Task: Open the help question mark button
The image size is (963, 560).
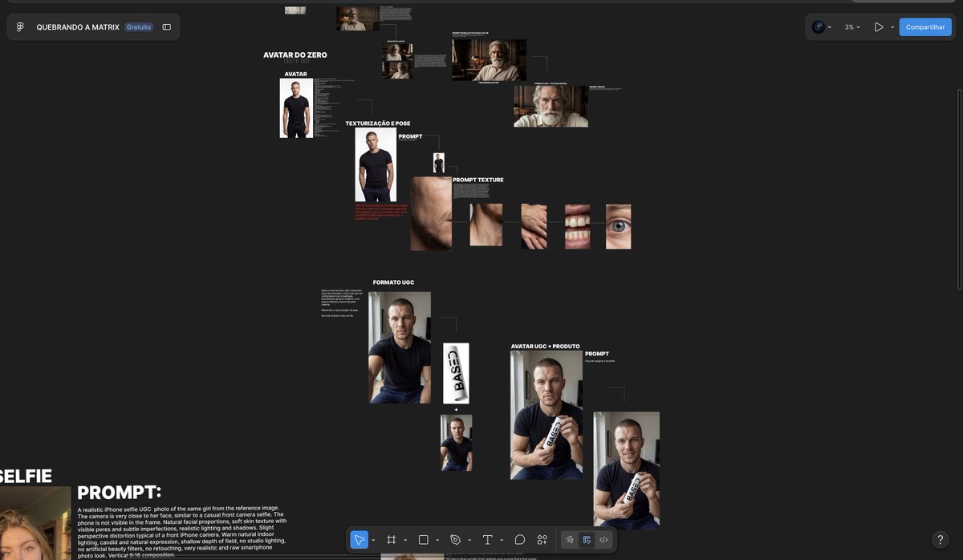Action: pos(941,540)
